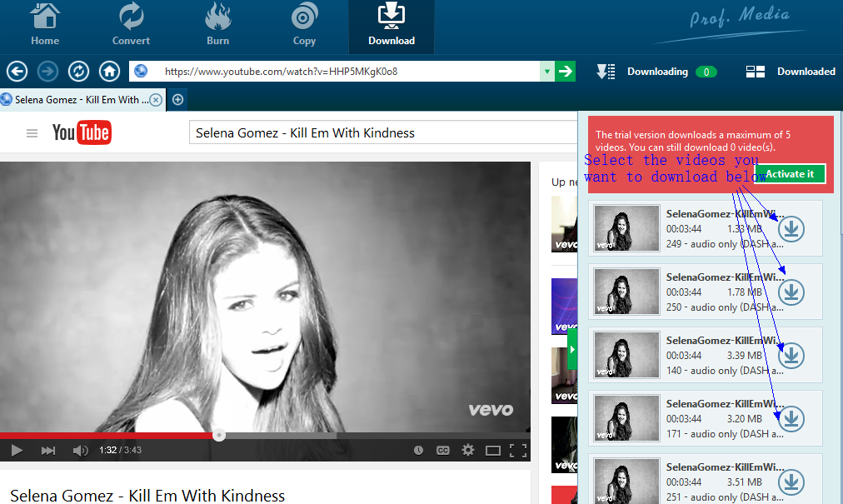
Task: Click the 1:32 / 3:43 time display
Action: click(x=120, y=450)
